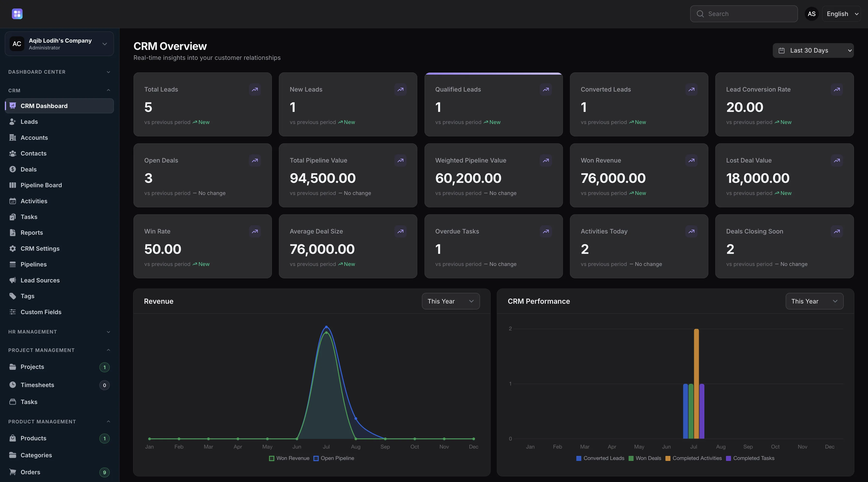Toggle Open Pipeline series in Revenue legend

tap(334, 458)
